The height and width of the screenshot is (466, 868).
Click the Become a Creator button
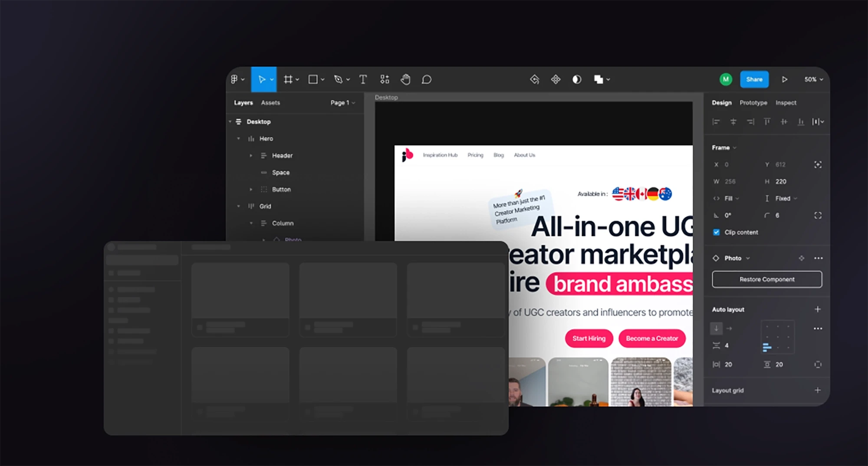click(652, 338)
